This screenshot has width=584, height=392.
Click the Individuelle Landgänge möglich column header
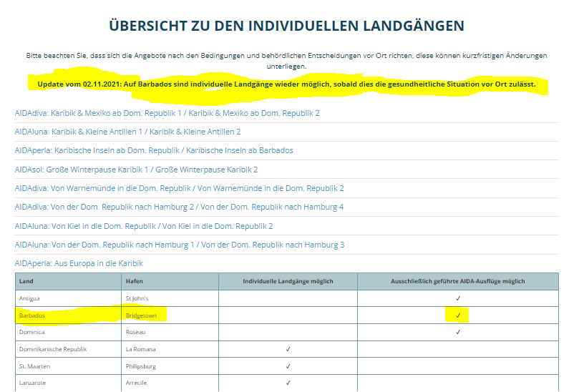coord(288,281)
